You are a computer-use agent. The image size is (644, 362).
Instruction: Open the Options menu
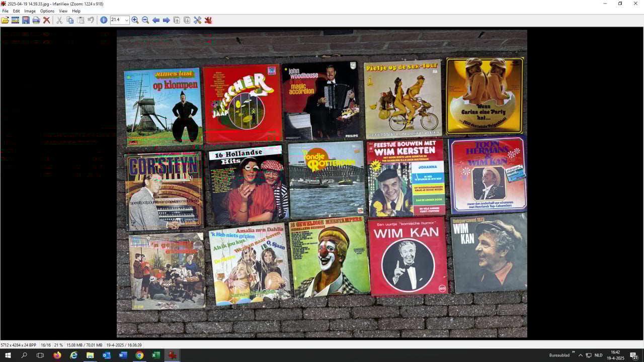coord(47,11)
